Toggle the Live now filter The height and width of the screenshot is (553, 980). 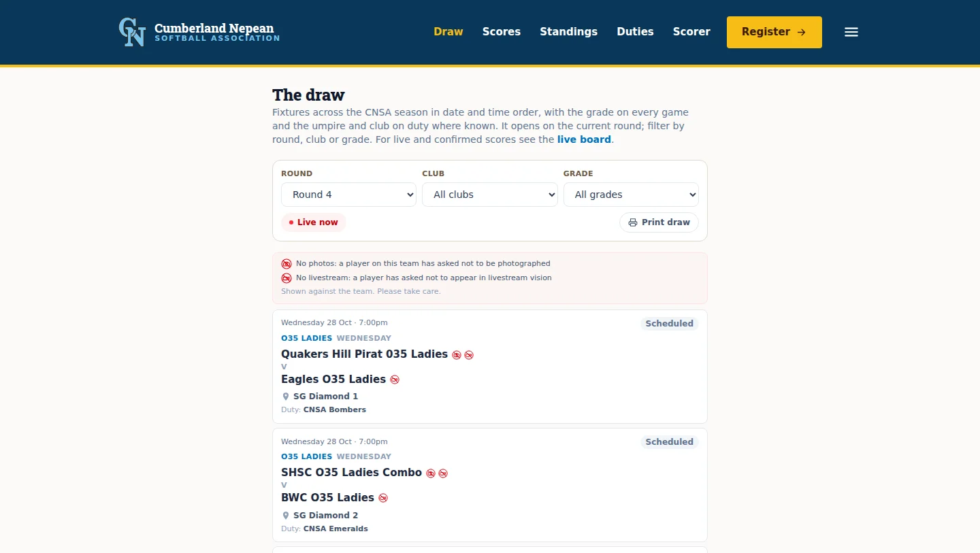314,222
